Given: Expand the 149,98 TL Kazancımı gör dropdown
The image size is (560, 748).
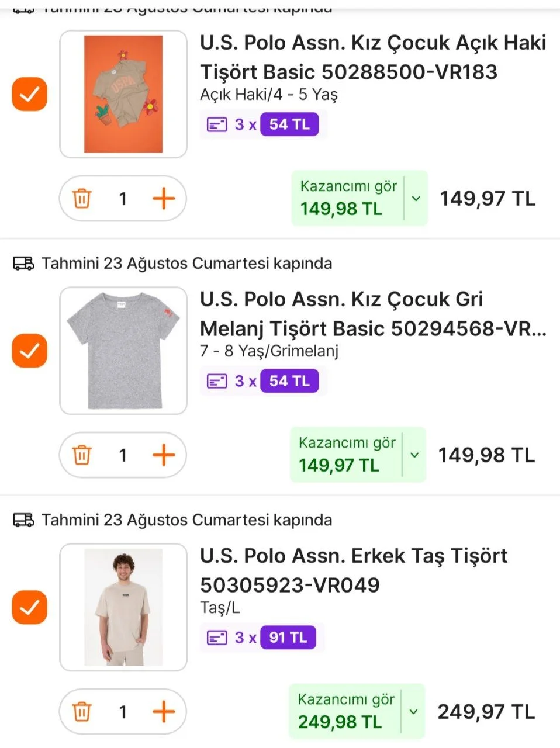Looking at the screenshot, I should (416, 199).
